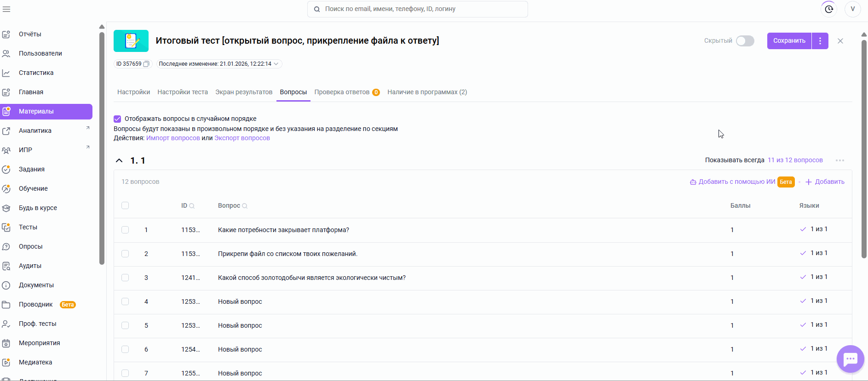The height and width of the screenshot is (381, 868).
Task: Check the checkbox for question row 2
Action: (x=125, y=254)
